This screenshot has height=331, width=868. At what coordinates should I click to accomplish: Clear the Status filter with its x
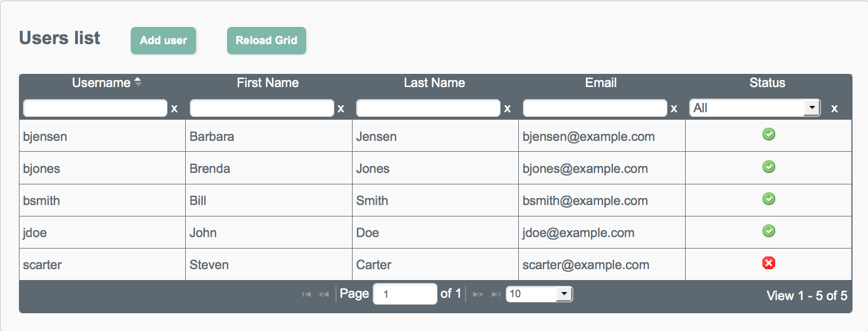coord(834,109)
